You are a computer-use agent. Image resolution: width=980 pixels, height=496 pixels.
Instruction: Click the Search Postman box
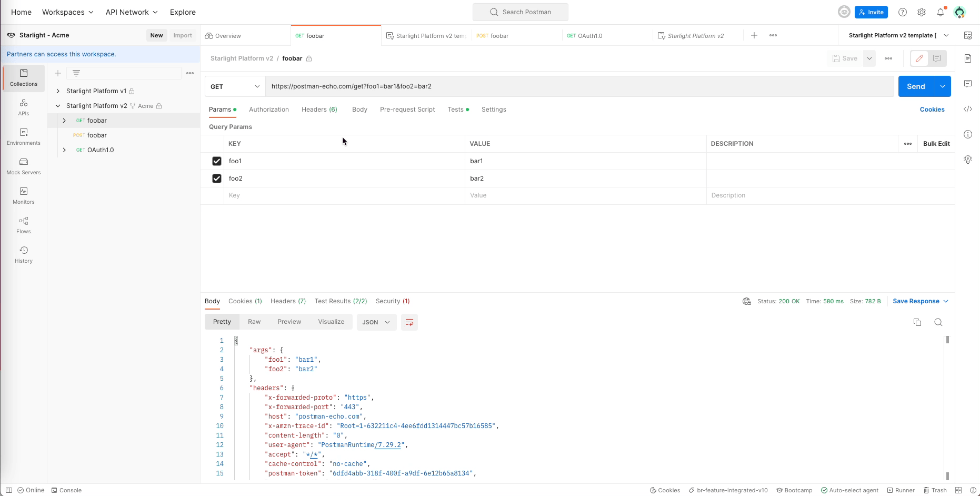521,12
